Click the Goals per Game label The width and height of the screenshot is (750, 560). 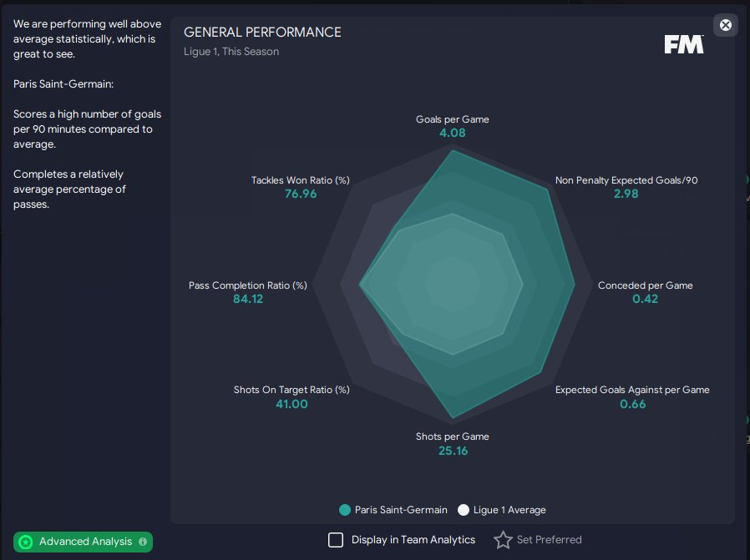point(452,119)
